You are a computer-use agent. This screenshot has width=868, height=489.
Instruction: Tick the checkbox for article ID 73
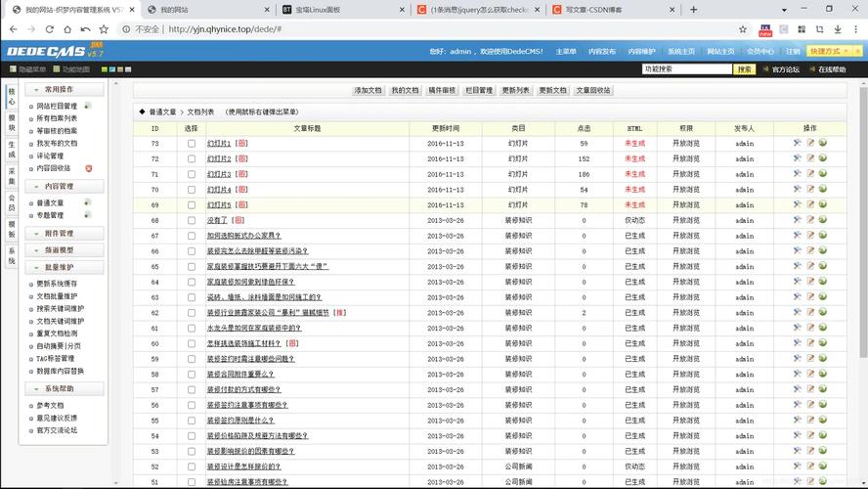click(x=192, y=143)
